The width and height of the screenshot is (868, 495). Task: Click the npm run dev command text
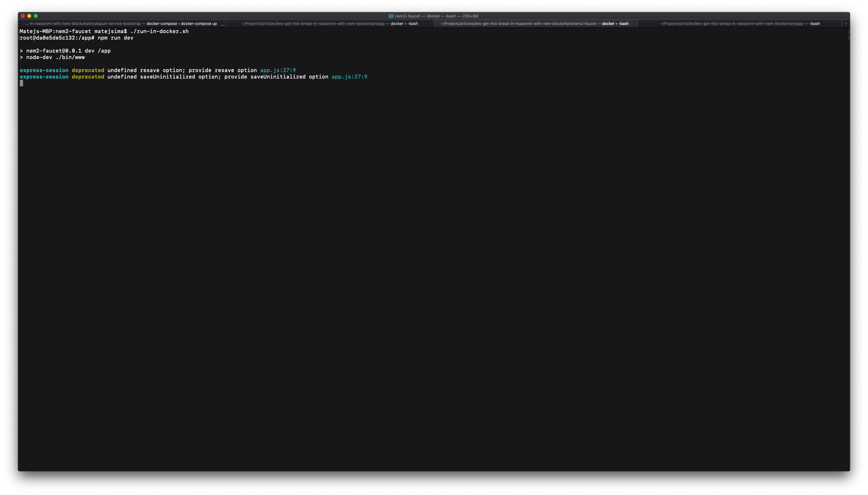115,38
